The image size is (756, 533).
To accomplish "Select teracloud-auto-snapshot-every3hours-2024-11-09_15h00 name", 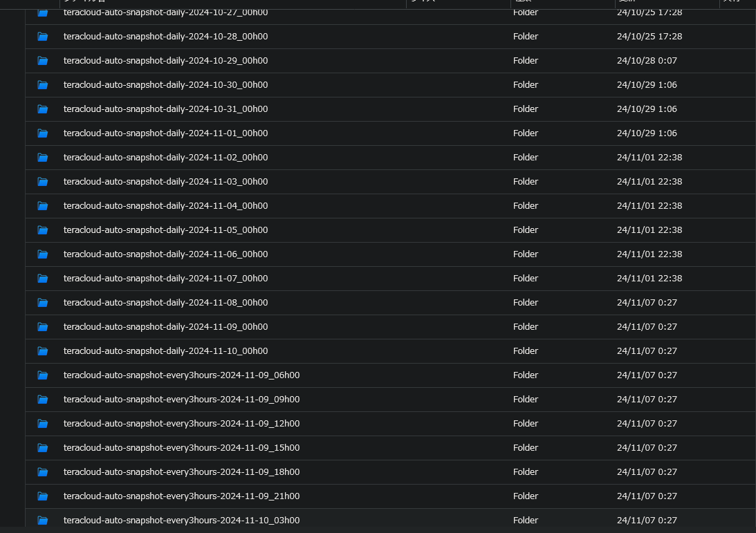I will 181,448.
